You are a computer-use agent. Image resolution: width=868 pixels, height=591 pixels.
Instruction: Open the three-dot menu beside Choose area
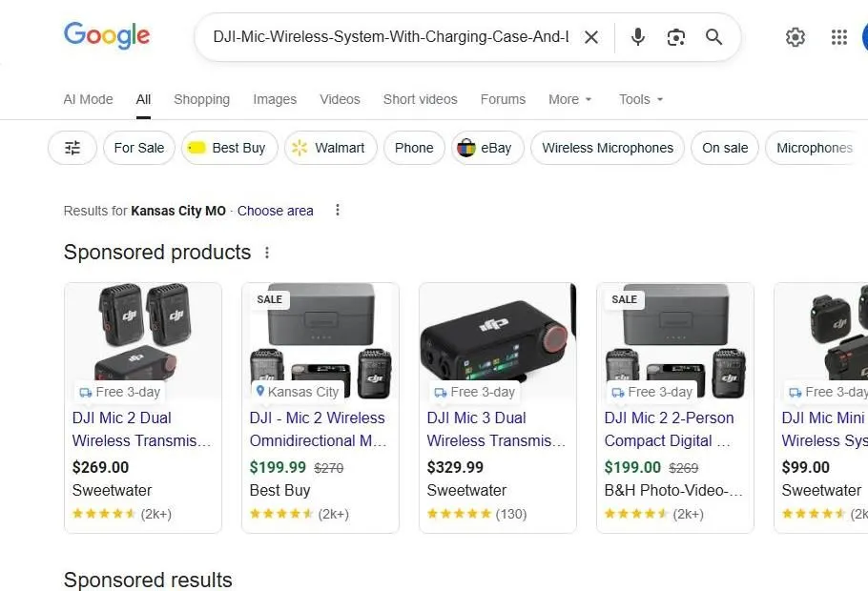[x=338, y=210]
